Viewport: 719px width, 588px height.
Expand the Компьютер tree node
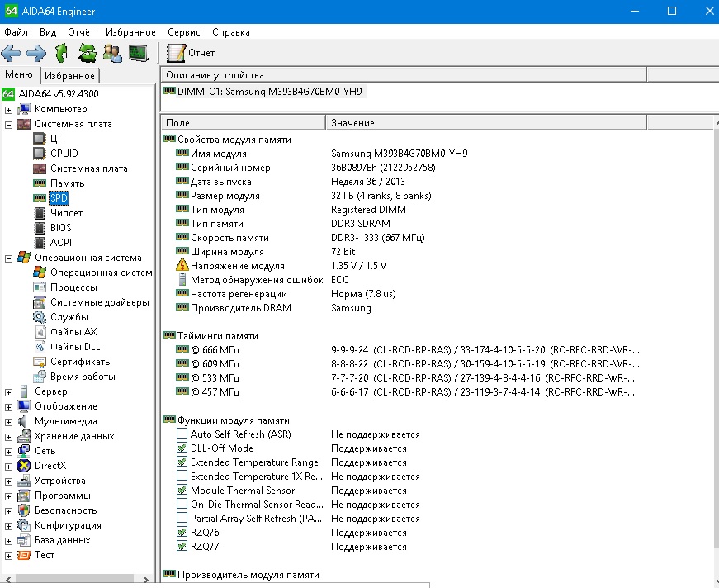(x=8, y=110)
